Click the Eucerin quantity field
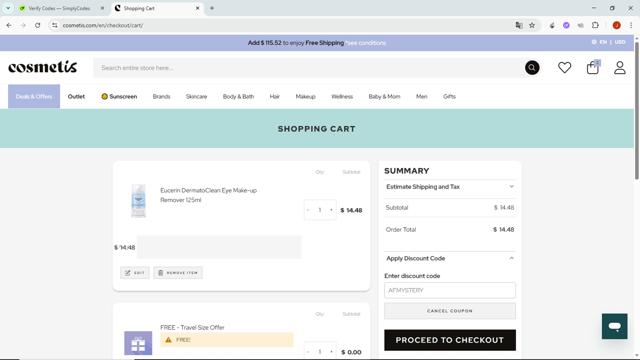Image resolution: width=640 pixels, height=360 pixels. [320, 210]
